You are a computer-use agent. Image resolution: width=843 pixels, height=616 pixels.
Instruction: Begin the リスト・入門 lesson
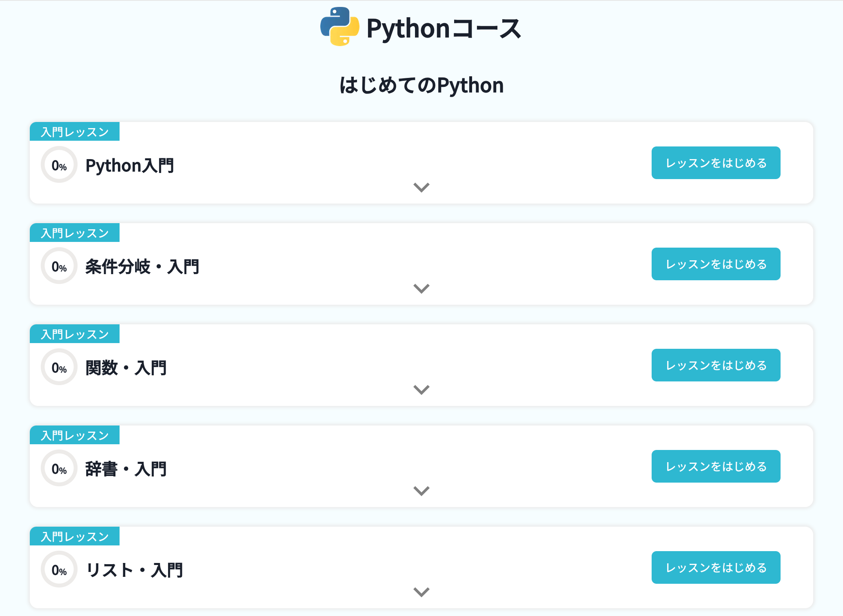click(x=716, y=567)
